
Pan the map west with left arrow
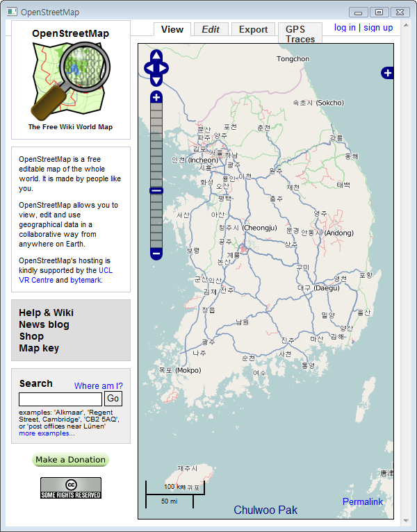[x=149, y=68]
